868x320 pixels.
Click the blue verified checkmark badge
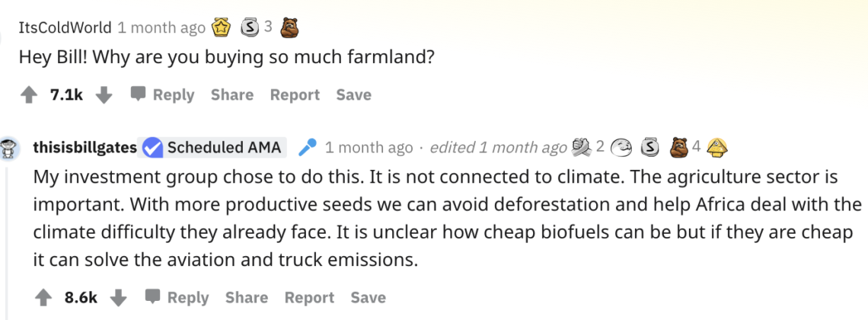(x=152, y=147)
